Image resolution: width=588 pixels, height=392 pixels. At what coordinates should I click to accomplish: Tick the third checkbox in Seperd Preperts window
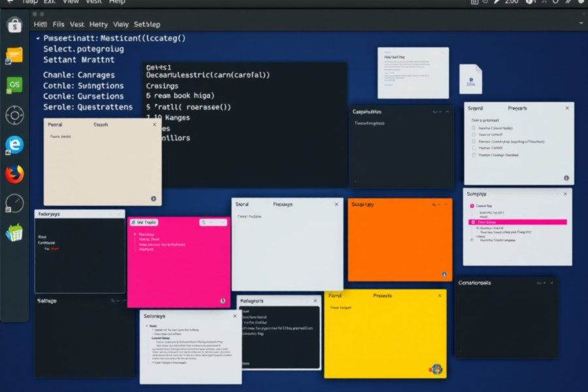(x=474, y=142)
